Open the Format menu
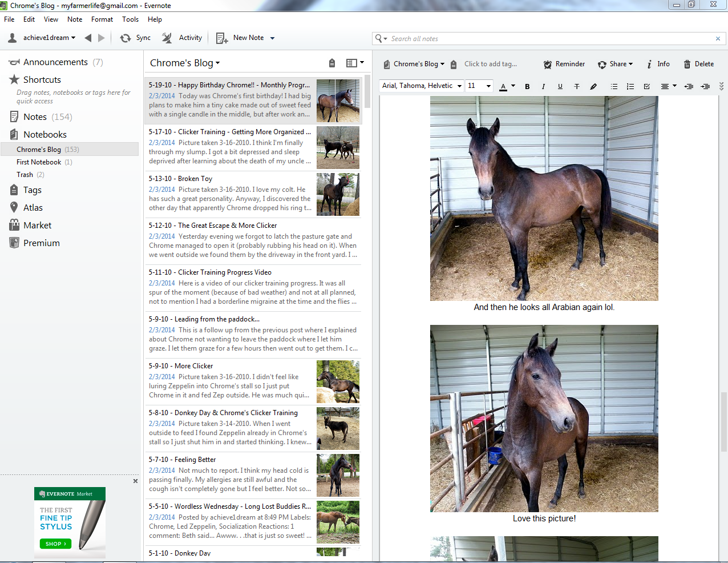The height and width of the screenshot is (563, 728). (102, 19)
